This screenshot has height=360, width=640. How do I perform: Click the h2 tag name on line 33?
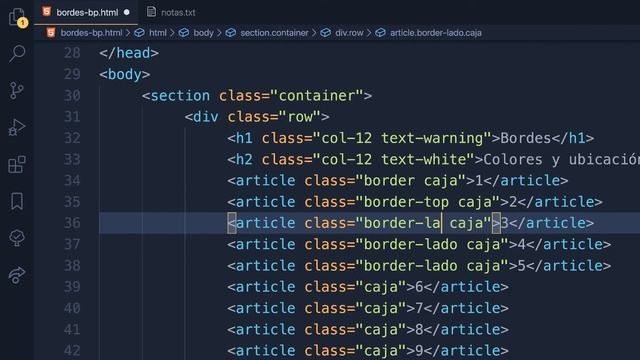click(x=244, y=159)
